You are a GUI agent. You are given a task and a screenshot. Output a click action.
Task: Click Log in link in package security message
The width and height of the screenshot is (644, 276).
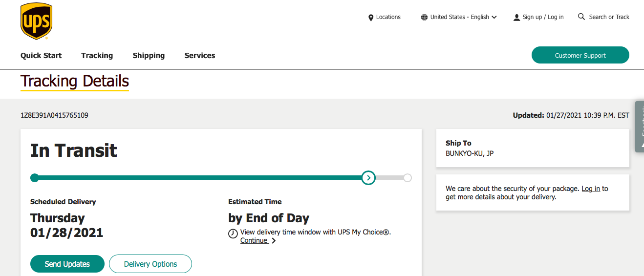[590, 189]
